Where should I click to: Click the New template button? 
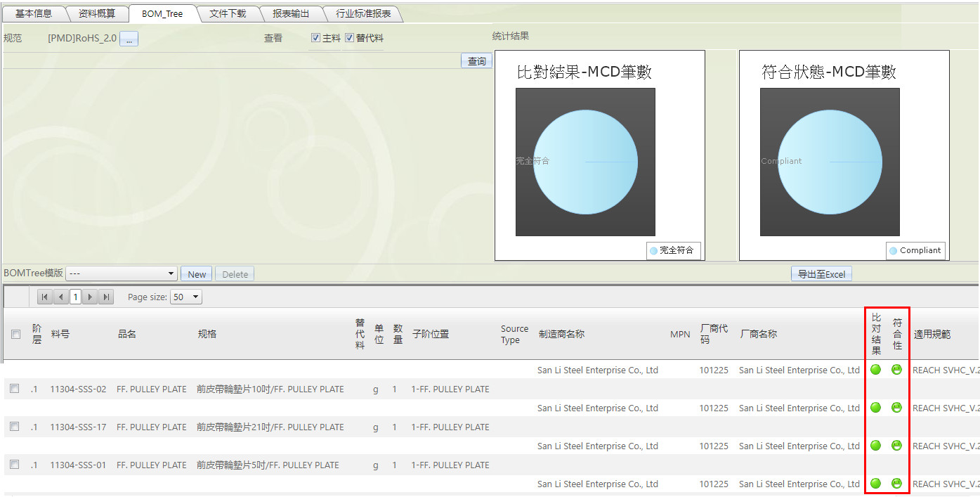[197, 274]
